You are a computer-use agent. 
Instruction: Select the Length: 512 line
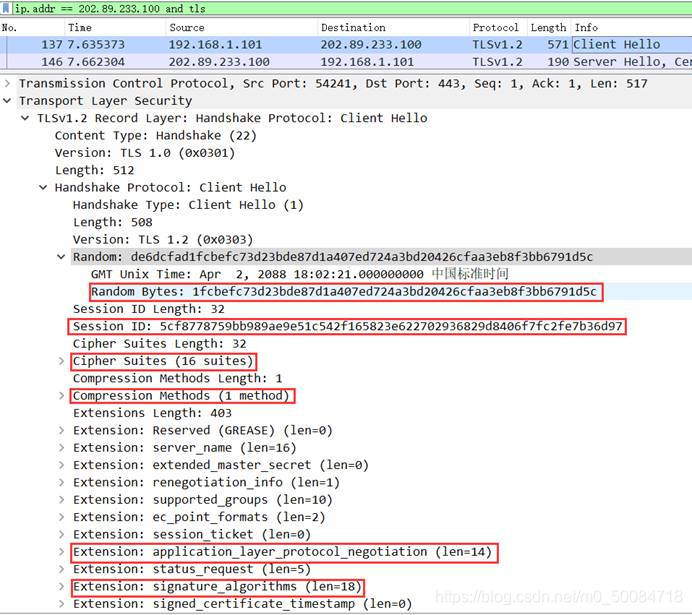94,170
